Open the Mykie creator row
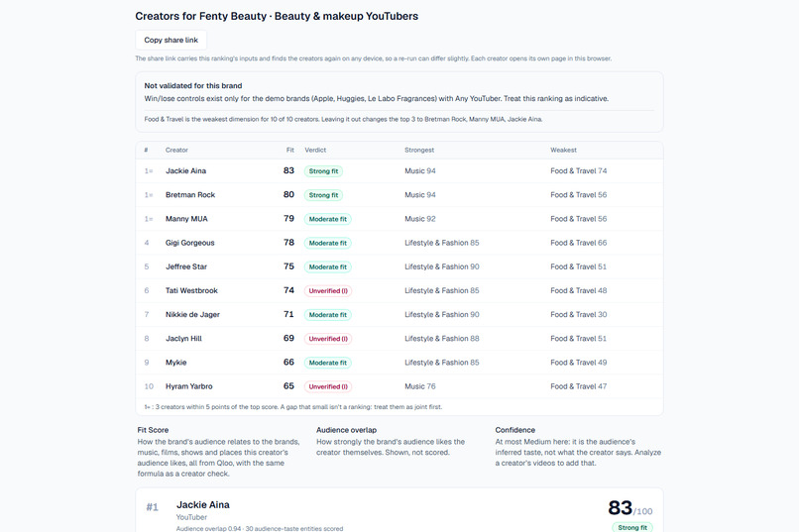This screenshot has height=532, width=799. coord(399,363)
